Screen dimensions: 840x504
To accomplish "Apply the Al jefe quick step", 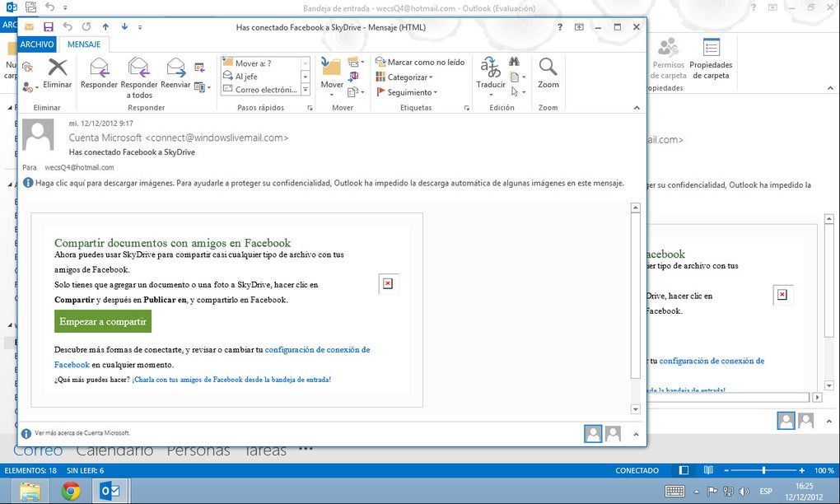I will point(261,77).
